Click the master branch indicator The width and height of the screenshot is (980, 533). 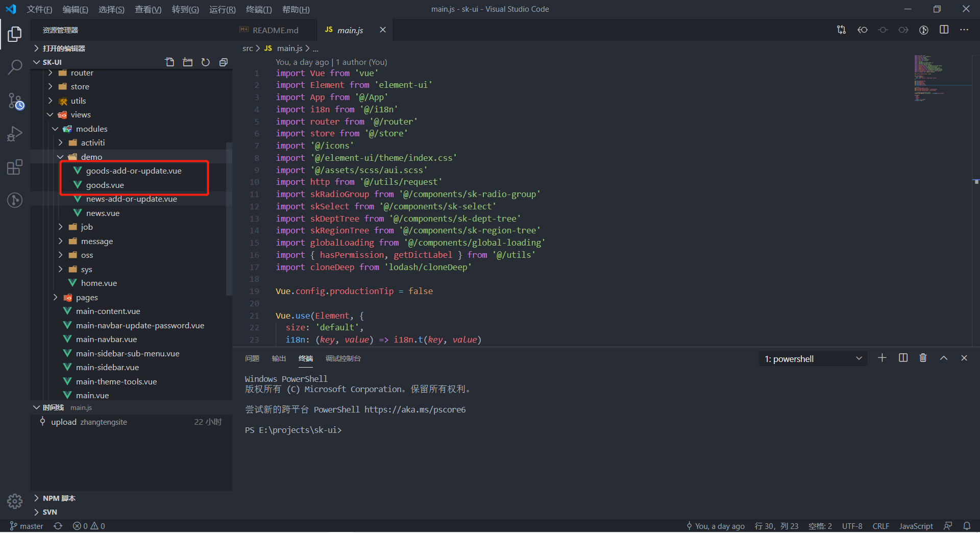click(27, 526)
